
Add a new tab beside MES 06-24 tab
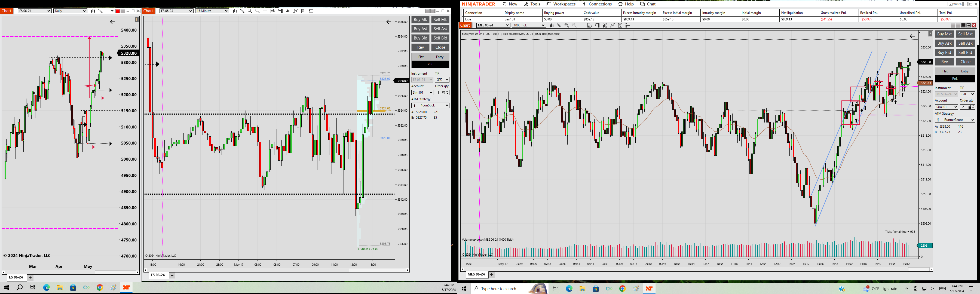coord(492,275)
